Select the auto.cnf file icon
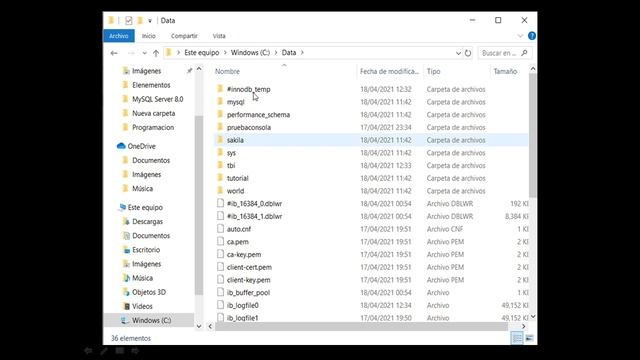The image size is (640, 360). tap(220, 229)
